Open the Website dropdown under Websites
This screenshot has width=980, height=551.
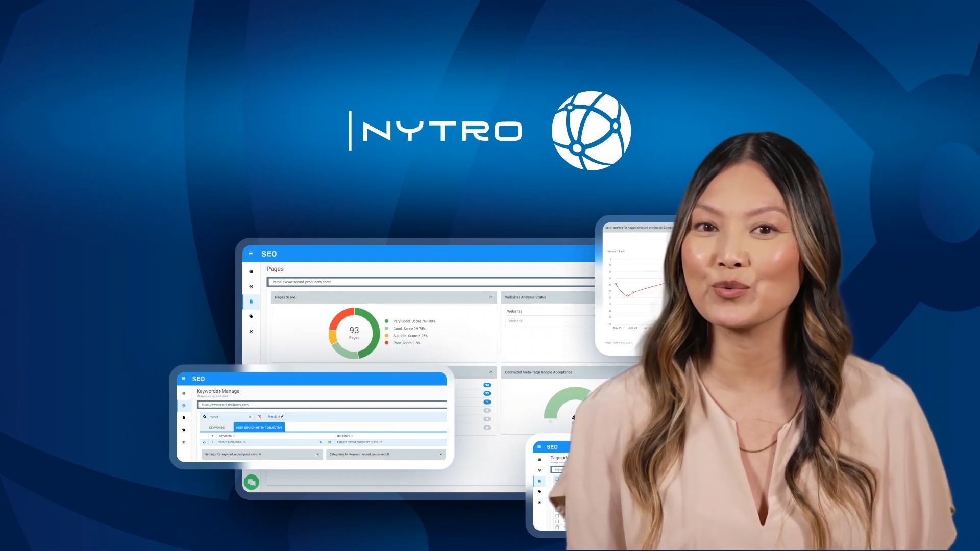pos(550,321)
